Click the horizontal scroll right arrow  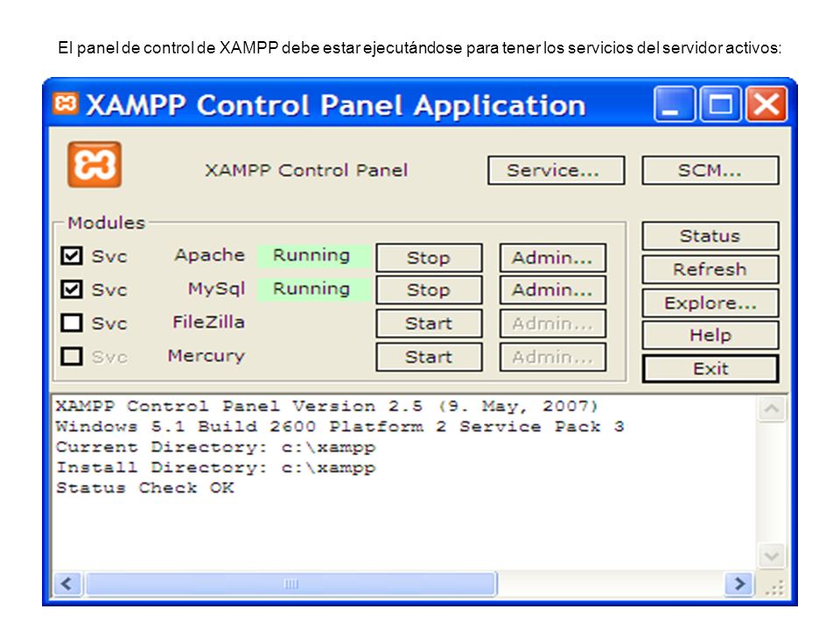[739, 584]
